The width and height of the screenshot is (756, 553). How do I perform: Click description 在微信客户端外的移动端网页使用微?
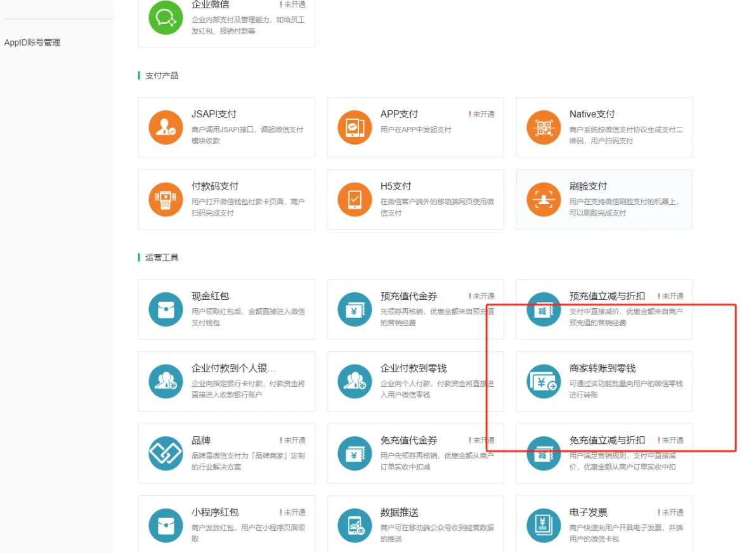(437, 202)
